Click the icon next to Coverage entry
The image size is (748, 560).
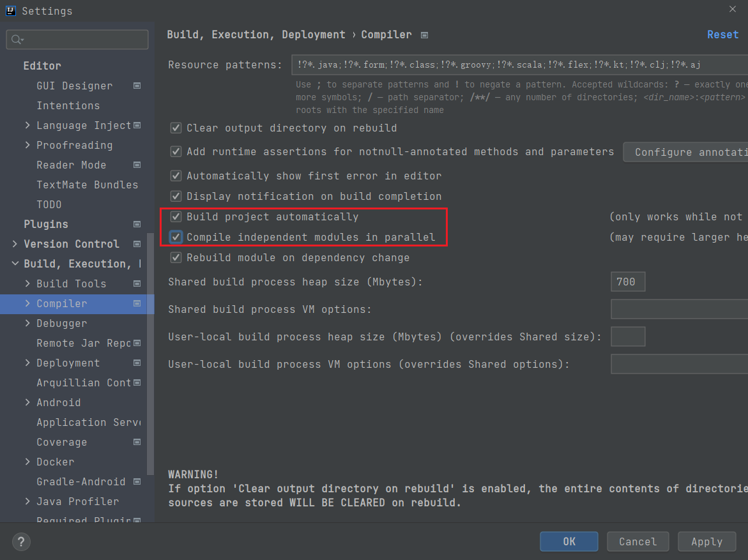[136, 441]
